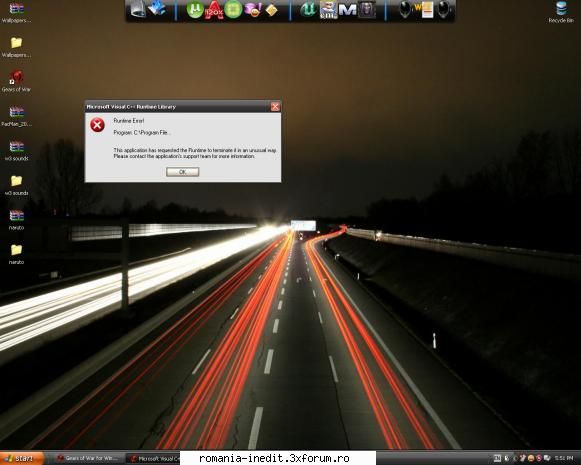Select the naruto archive icon
The width and height of the screenshot is (581, 465).
(x=16, y=219)
